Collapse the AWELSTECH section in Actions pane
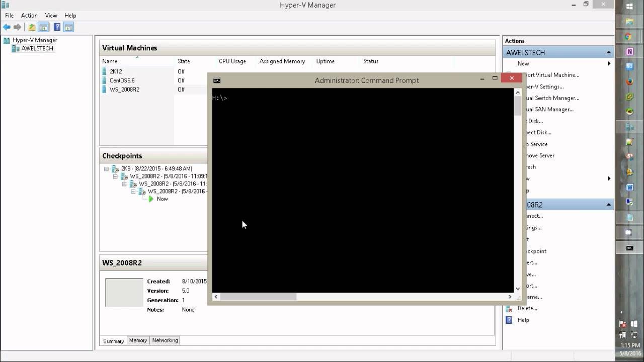Screen dimensions: 644x362 click(x=609, y=53)
